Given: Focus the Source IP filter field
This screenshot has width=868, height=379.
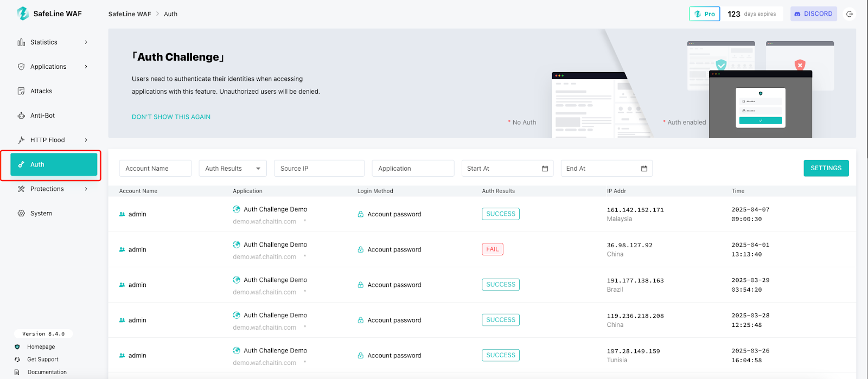Looking at the screenshot, I should pyautogui.click(x=319, y=169).
